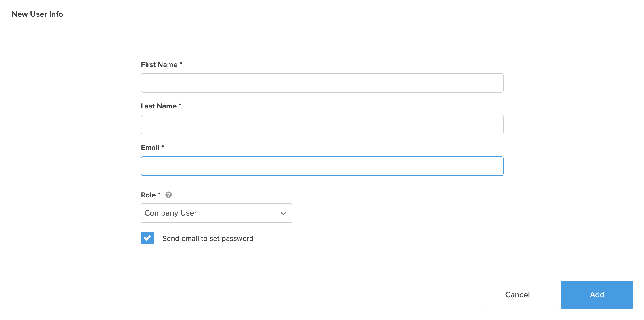644x320 pixels.
Task: Select a different role from the dropdown
Action: point(216,213)
